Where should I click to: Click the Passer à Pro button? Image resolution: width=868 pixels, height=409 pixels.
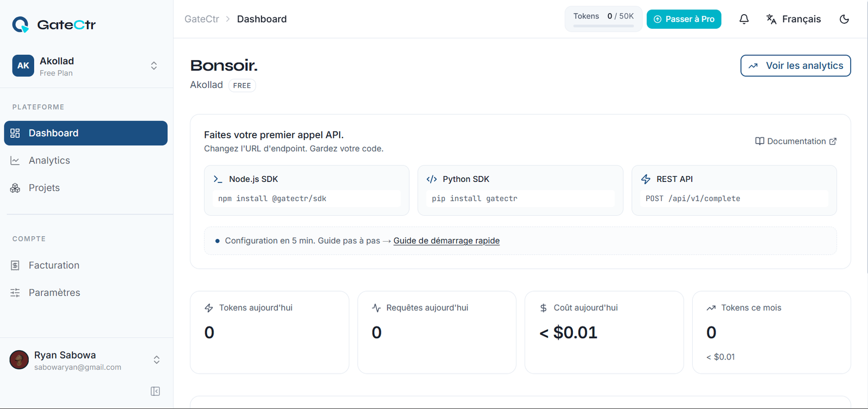684,19
